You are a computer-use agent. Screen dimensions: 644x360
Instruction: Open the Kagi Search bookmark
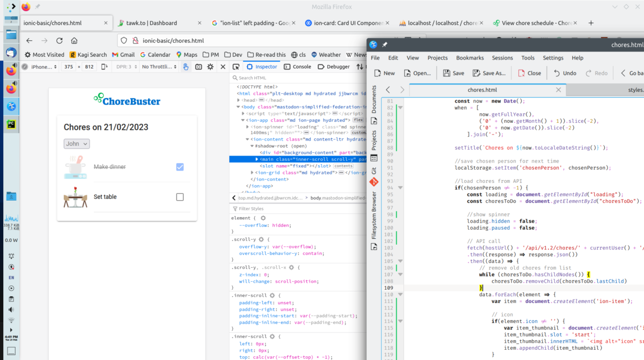point(88,55)
